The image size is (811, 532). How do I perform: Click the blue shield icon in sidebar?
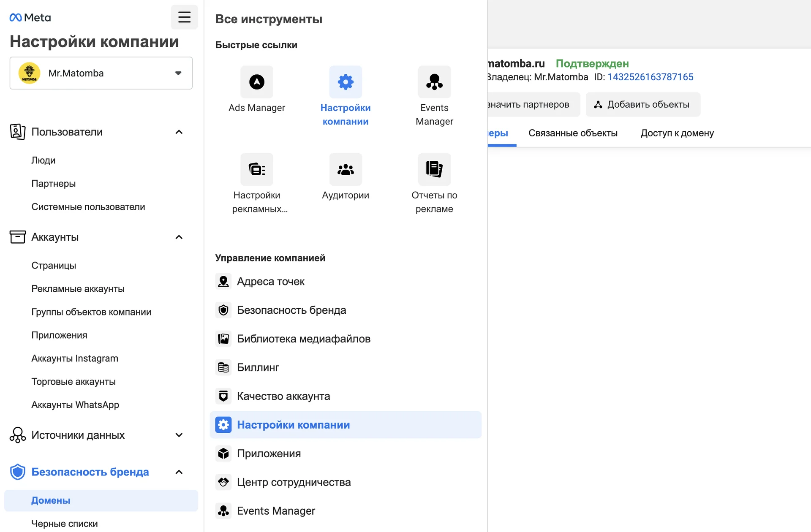[17, 472]
